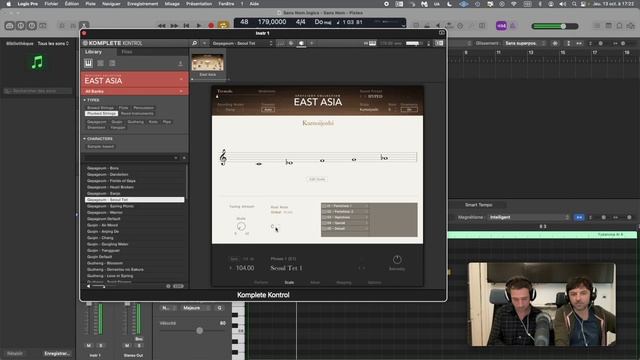Select preset Gayageum - Seoul Tet

[134, 200]
